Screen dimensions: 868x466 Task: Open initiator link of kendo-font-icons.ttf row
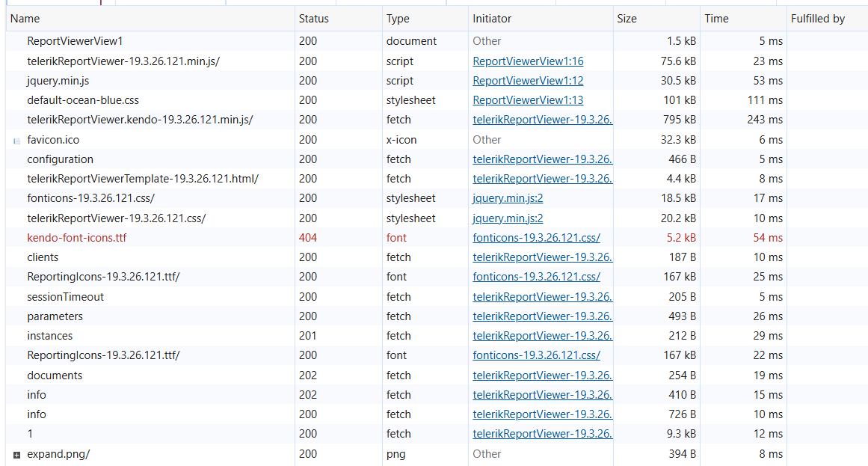point(536,238)
